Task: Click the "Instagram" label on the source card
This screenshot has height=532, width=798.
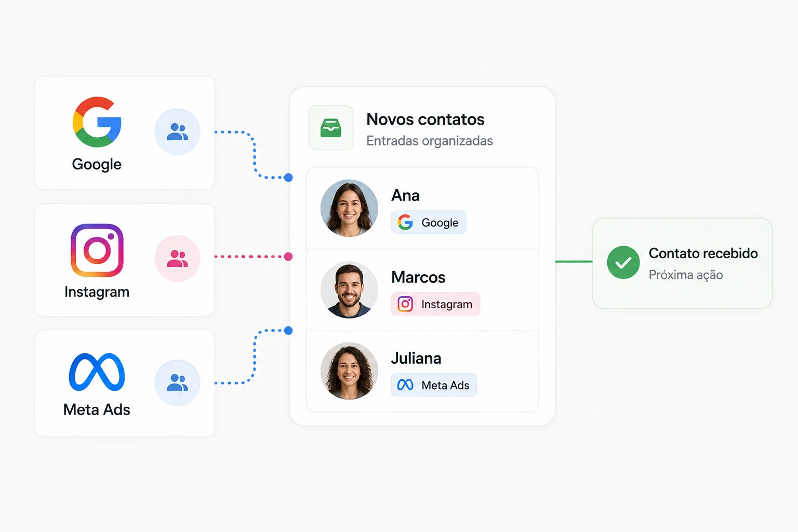Action: click(97, 292)
